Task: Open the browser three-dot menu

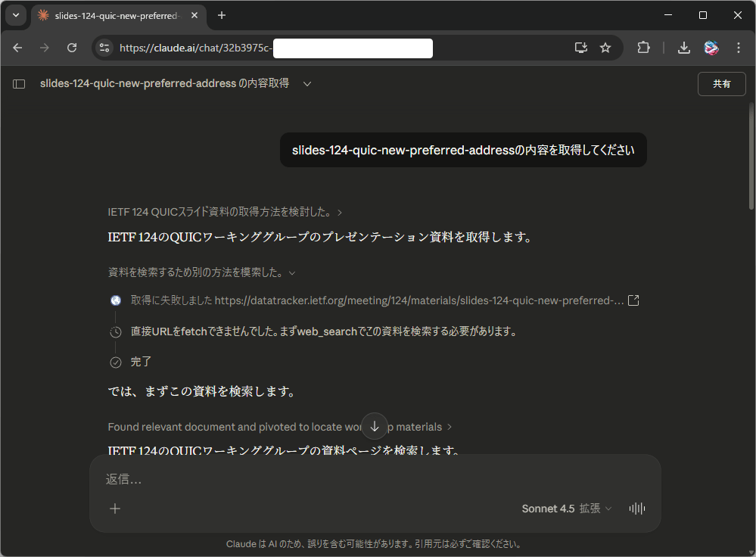Action: point(739,47)
